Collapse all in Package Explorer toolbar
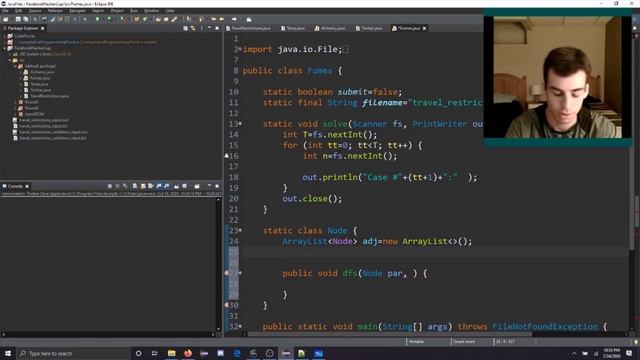The width and height of the screenshot is (640, 360). [x=185, y=28]
